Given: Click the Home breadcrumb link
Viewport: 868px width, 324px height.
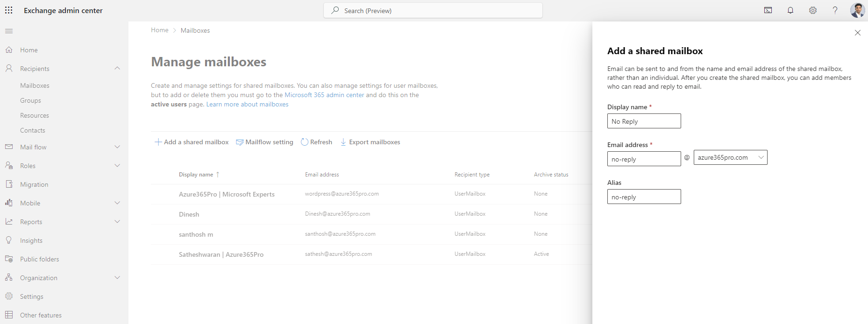Looking at the screenshot, I should click(x=160, y=30).
